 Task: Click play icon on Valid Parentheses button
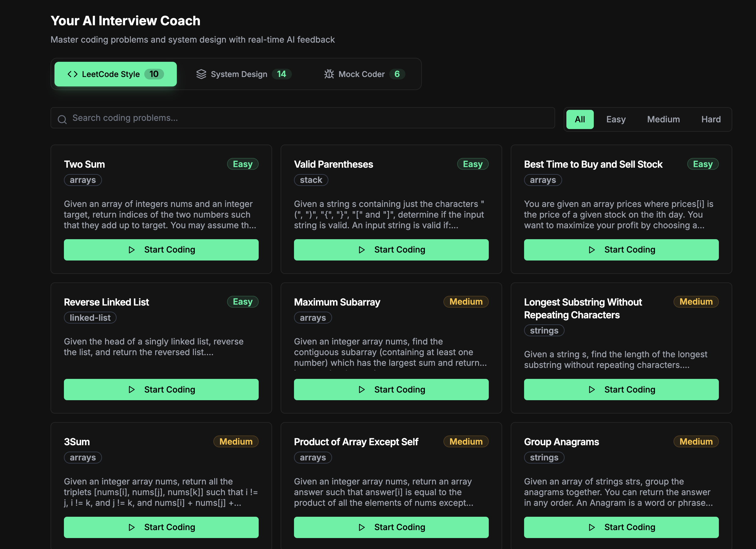click(x=362, y=250)
